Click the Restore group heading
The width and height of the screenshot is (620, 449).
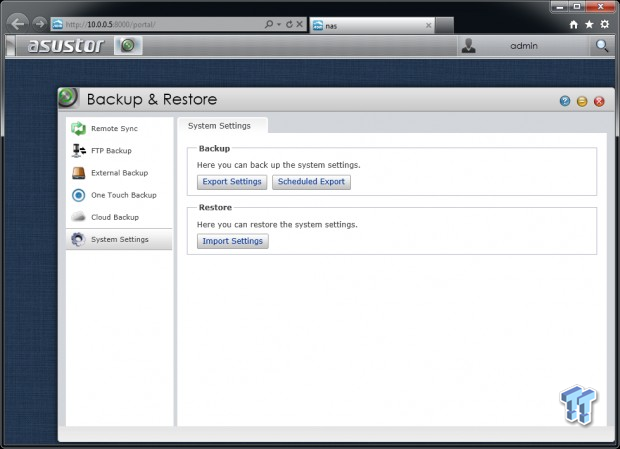point(215,207)
